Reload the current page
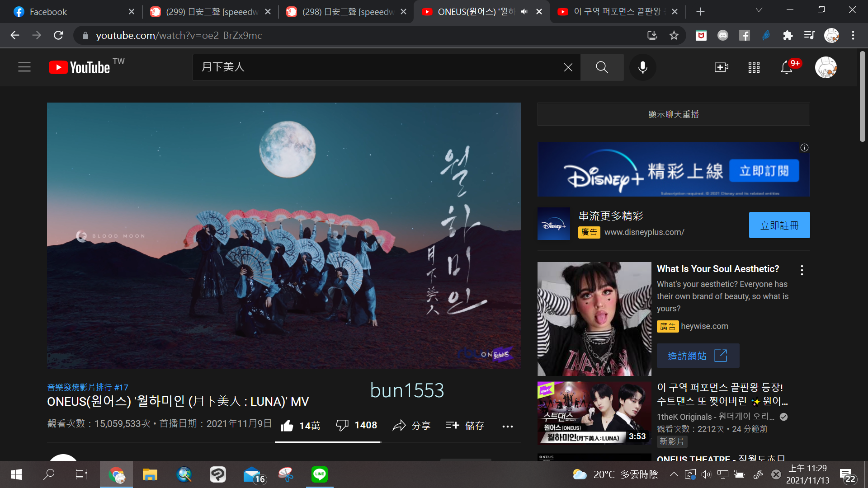The width and height of the screenshot is (868, 488). pyautogui.click(x=58, y=35)
